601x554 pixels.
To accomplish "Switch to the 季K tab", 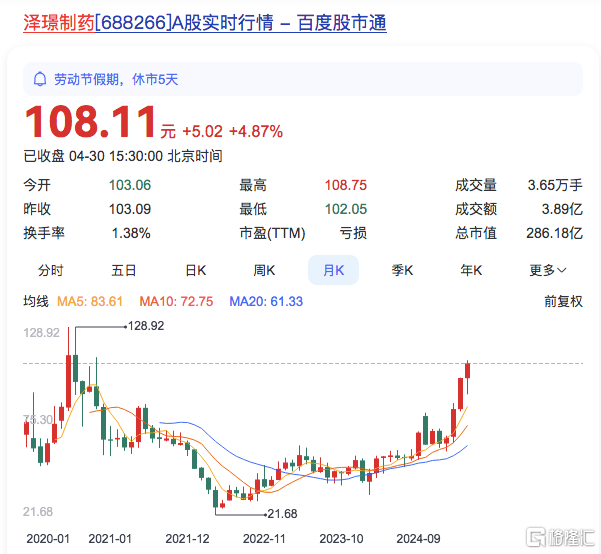I will [402, 270].
